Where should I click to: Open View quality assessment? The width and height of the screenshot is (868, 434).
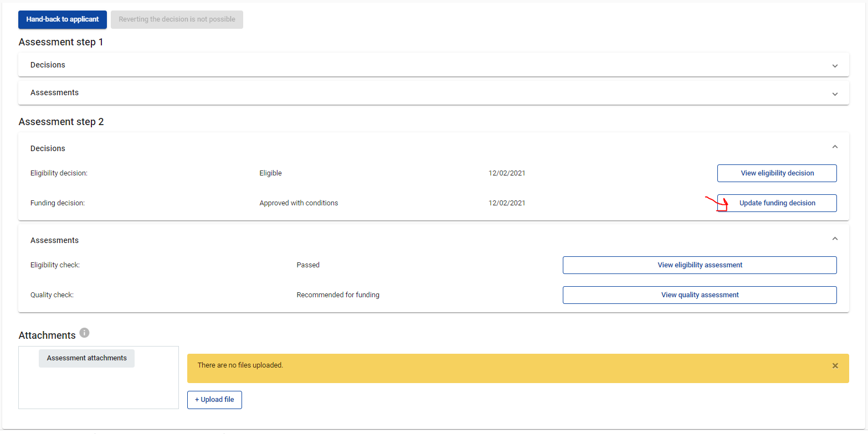point(700,295)
